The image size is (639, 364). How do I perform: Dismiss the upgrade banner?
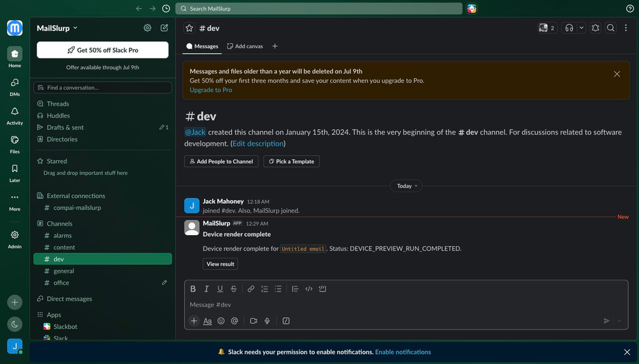click(x=617, y=74)
